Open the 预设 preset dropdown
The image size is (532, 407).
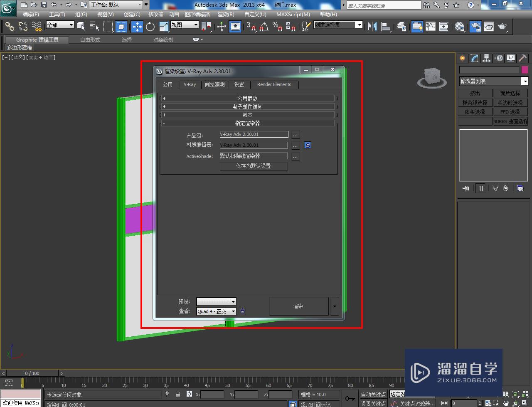click(x=216, y=301)
